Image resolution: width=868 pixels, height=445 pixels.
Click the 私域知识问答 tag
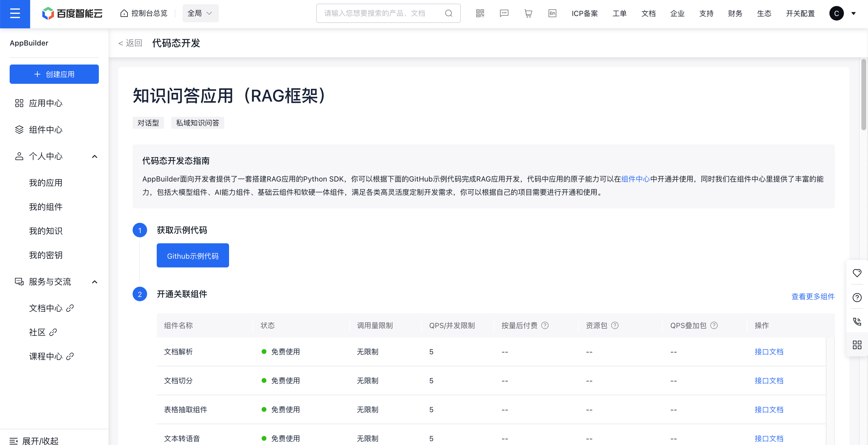197,123
